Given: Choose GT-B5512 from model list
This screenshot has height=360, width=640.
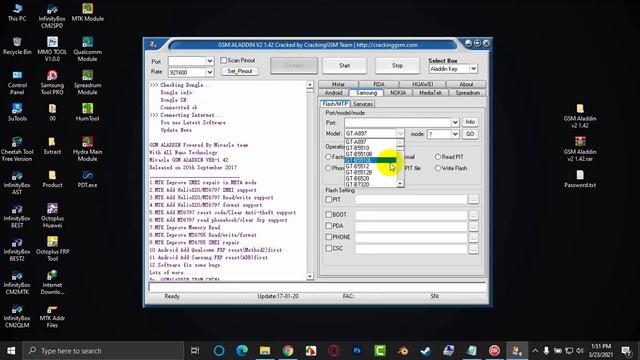Looking at the screenshot, I should [357, 166].
